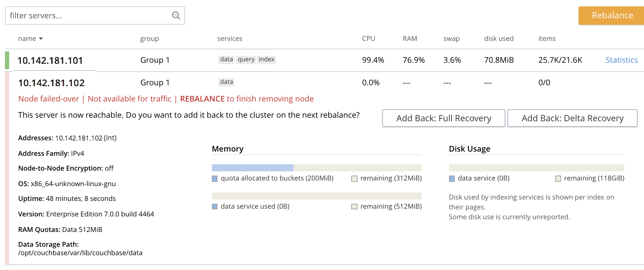Click the Rebalance button

(612, 16)
